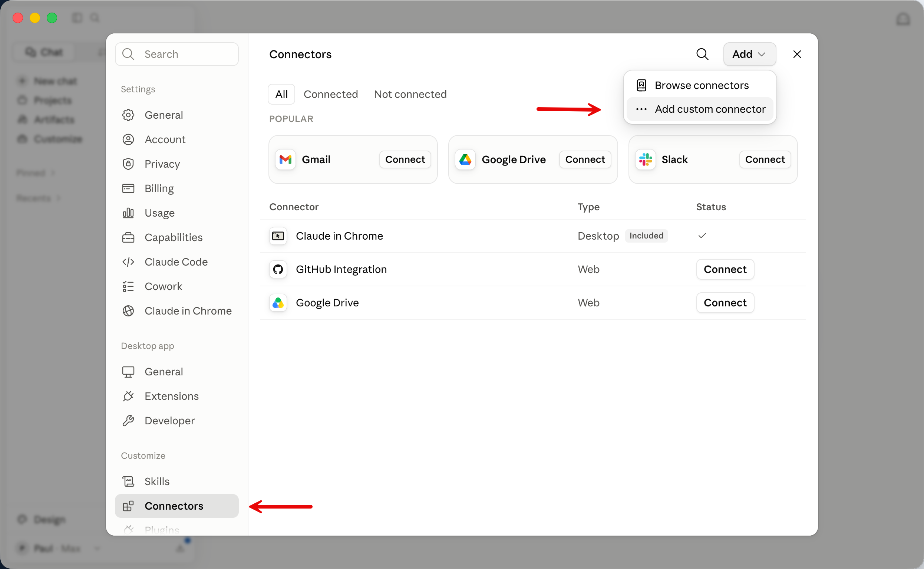Open Billing settings

177,188
